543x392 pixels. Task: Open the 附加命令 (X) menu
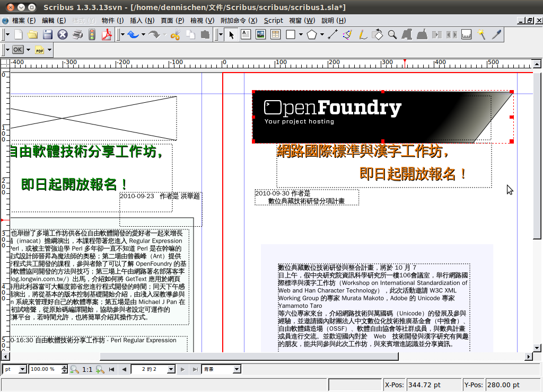(x=239, y=21)
